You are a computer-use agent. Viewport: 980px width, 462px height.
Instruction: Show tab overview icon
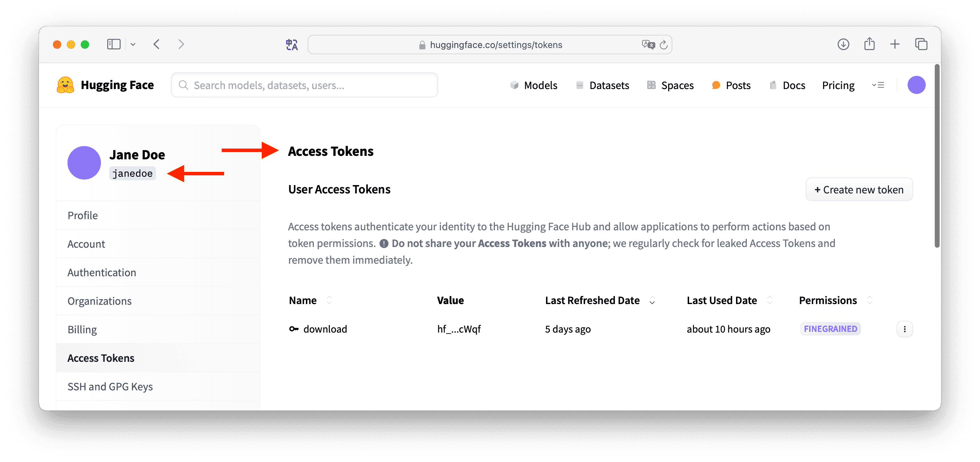click(x=921, y=45)
